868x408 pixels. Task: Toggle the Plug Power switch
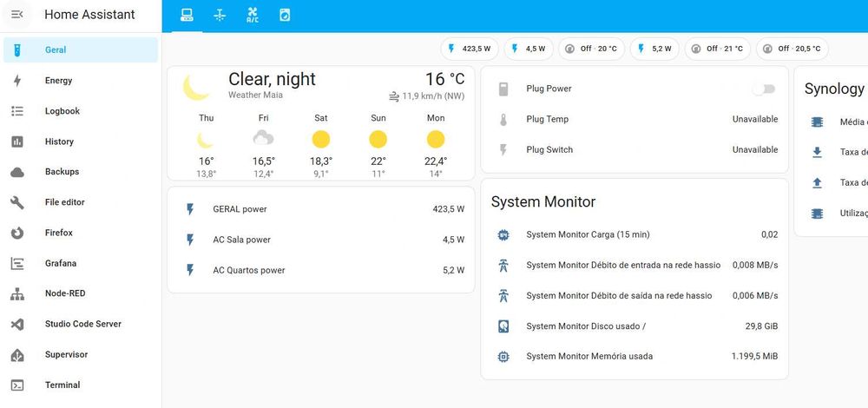764,89
